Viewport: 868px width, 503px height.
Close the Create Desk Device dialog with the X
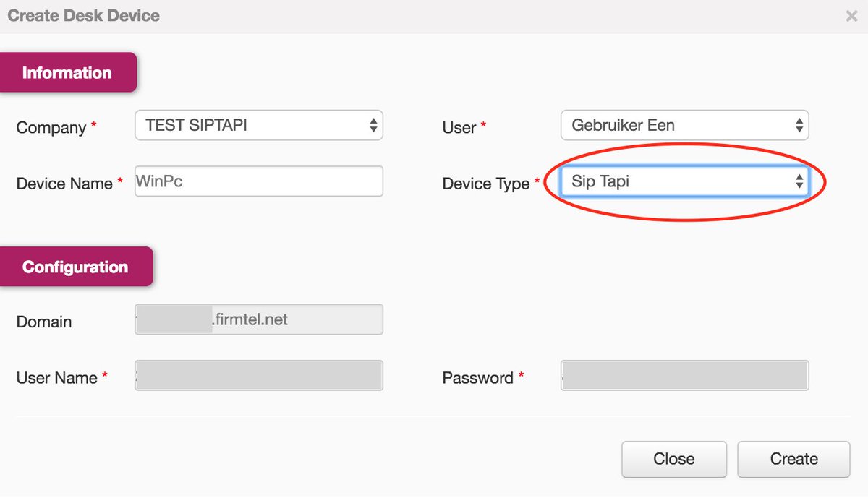tap(851, 16)
